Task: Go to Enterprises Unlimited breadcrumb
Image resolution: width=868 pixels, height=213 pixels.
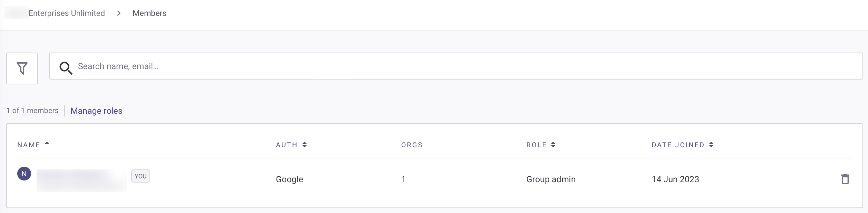Action: [66, 13]
